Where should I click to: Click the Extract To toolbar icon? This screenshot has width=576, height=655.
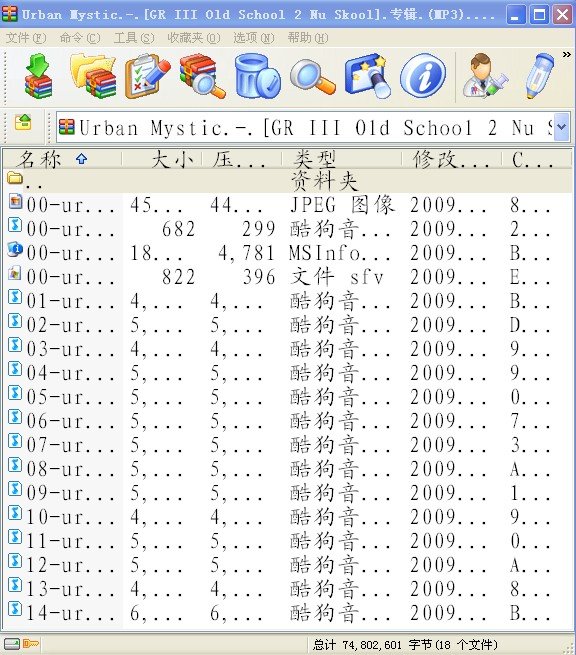tap(38, 76)
